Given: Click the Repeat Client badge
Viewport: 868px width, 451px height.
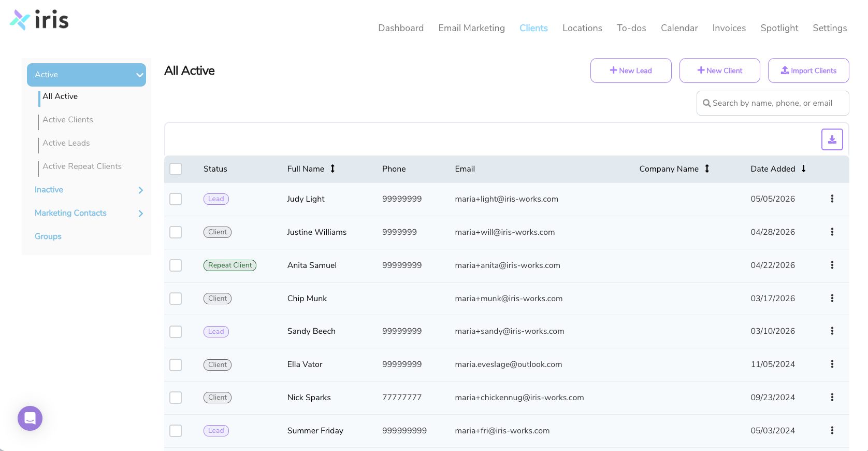Looking at the screenshot, I should [x=230, y=265].
